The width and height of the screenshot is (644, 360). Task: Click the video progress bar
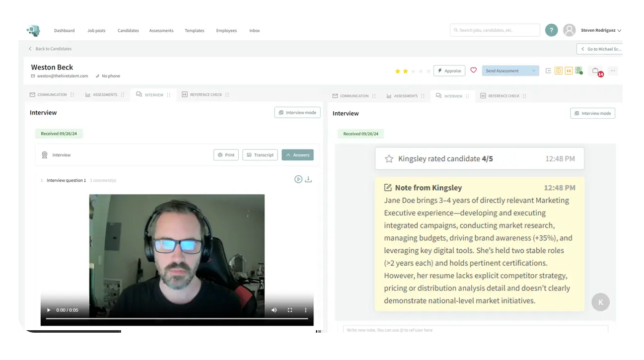176,319
